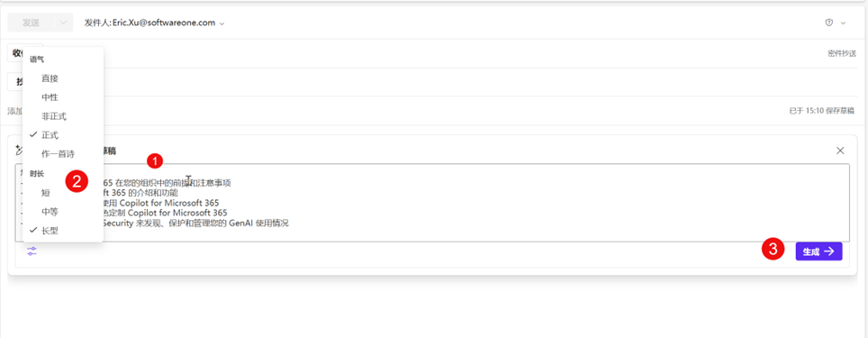This screenshot has height=338, width=868.
Task: Open the generation options sliders icon
Action: click(x=32, y=251)
